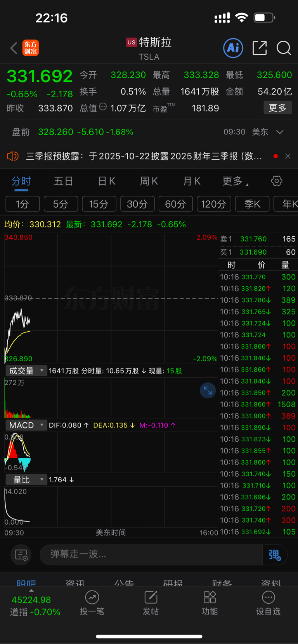Screen dimensions: 298x644
Task: Select the 5分 interval button
Action: point(61,204)
